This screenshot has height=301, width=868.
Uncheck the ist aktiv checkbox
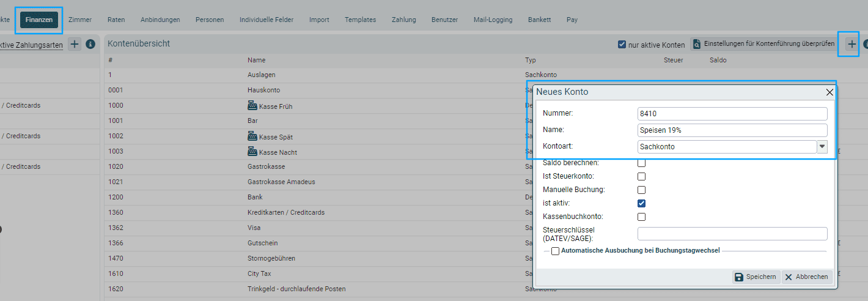[641, 203]
